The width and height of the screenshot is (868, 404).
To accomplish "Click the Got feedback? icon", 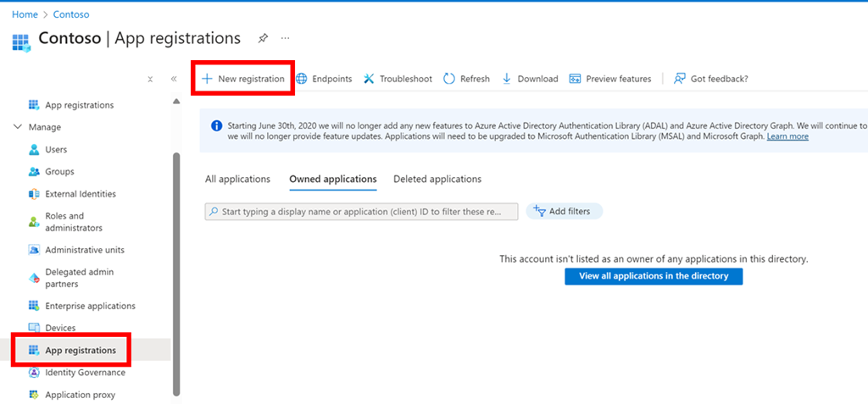I will tap(679, 79).
